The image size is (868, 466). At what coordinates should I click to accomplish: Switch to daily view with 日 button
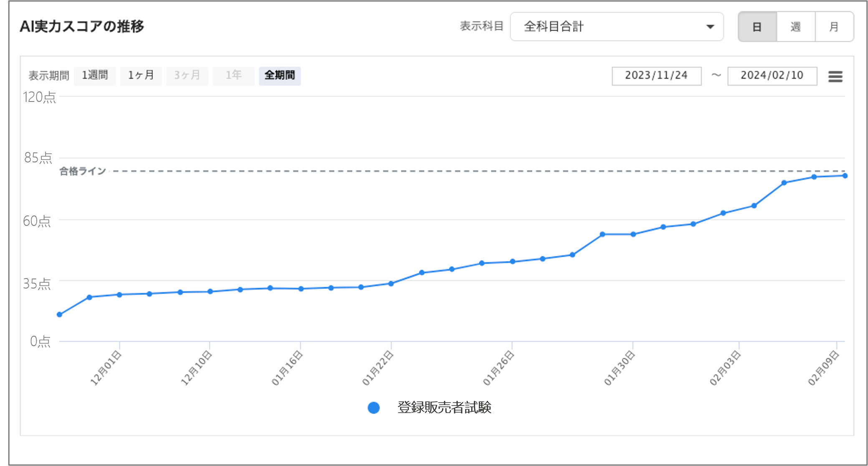[757, 27]
